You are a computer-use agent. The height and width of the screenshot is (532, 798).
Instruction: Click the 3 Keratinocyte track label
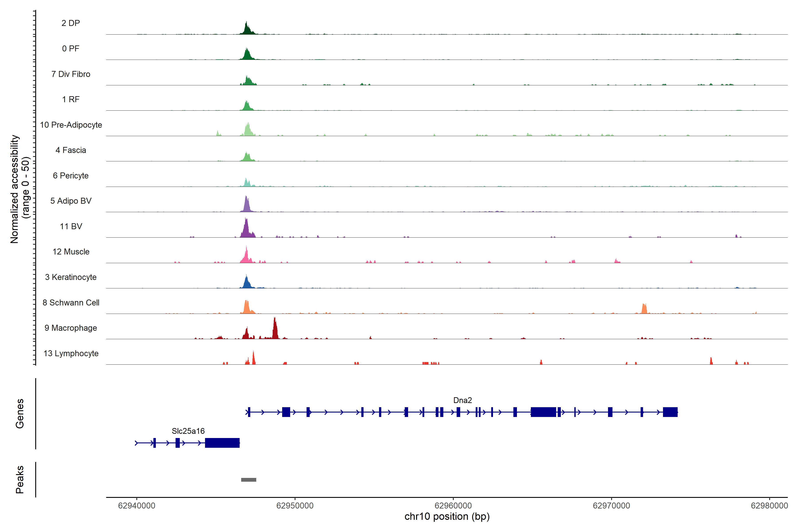[70, 277]
